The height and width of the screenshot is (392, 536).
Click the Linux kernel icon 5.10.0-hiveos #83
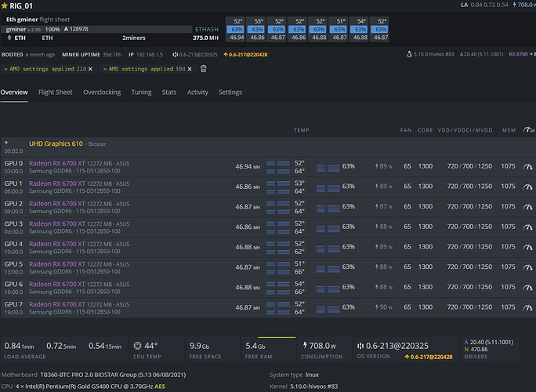point(409,54)
